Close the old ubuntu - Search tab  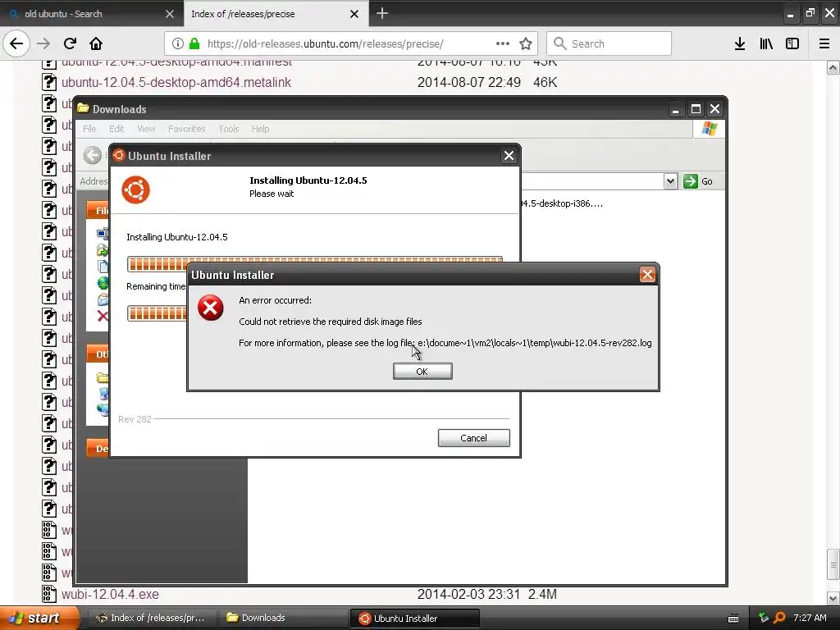point(169,14)
